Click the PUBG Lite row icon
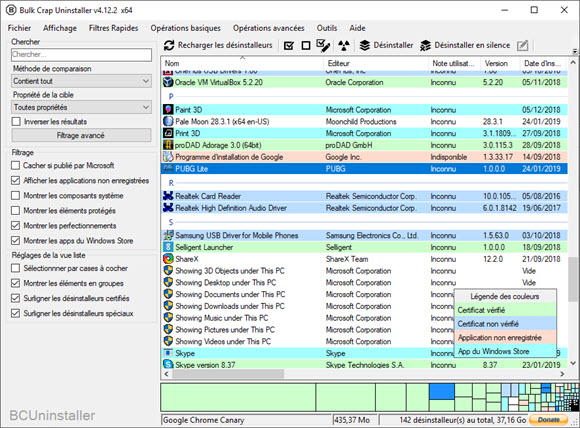 168,169
